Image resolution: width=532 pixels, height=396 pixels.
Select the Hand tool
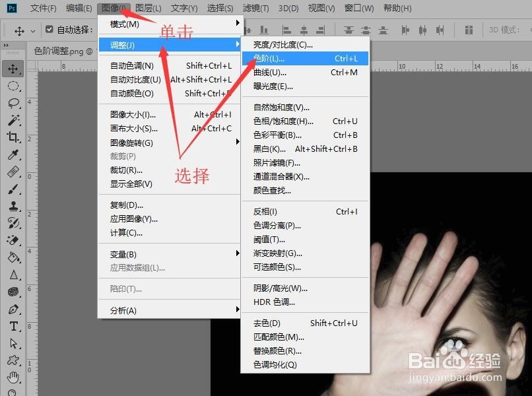tap(13, 378)
